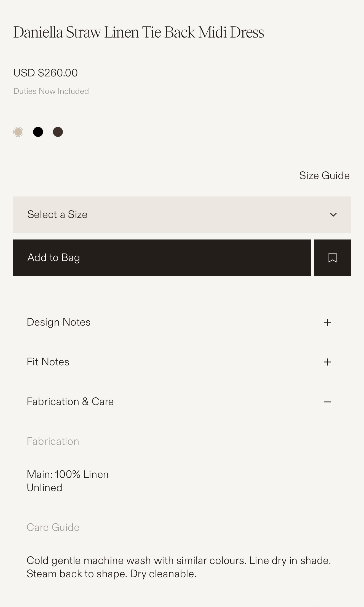Open the Size Guide link
364x607 pixels.
click(324, 176)
